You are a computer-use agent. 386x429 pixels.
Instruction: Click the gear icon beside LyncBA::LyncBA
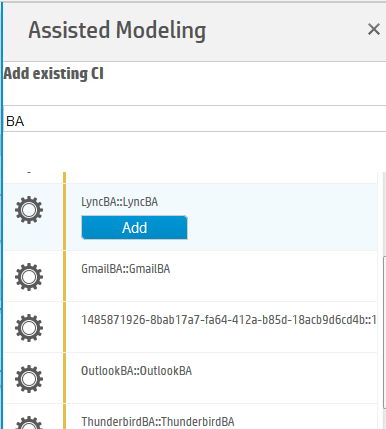[29, 210]
